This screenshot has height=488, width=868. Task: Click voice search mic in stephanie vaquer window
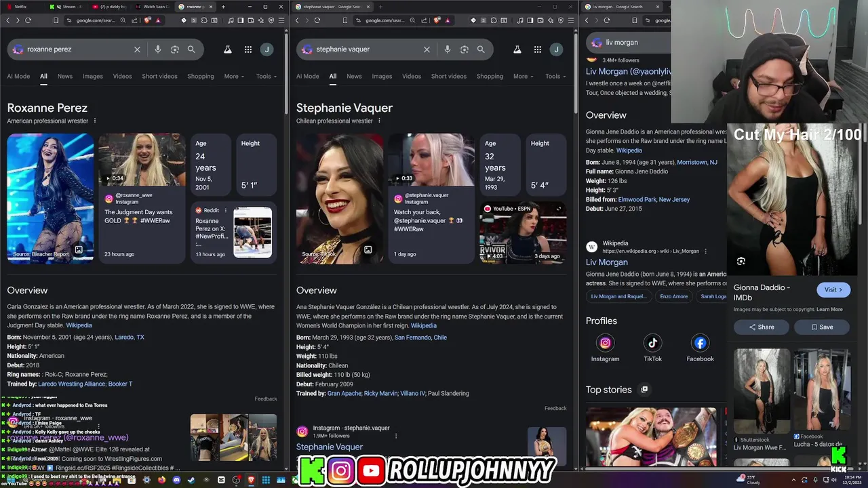pos(447,49)
